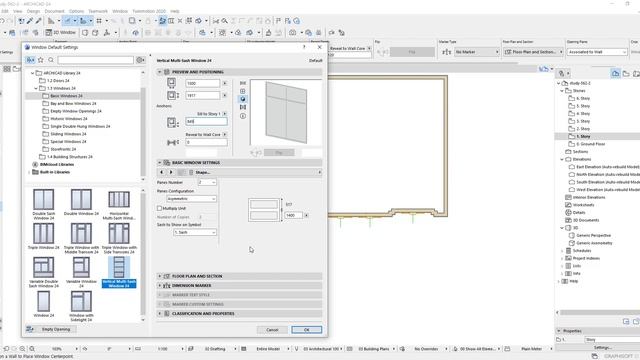Open the Design menu
640x360 pixels.
pos(33,11)
